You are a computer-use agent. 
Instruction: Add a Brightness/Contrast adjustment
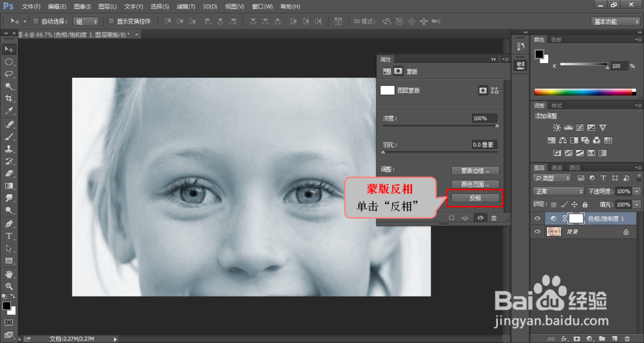556,127
